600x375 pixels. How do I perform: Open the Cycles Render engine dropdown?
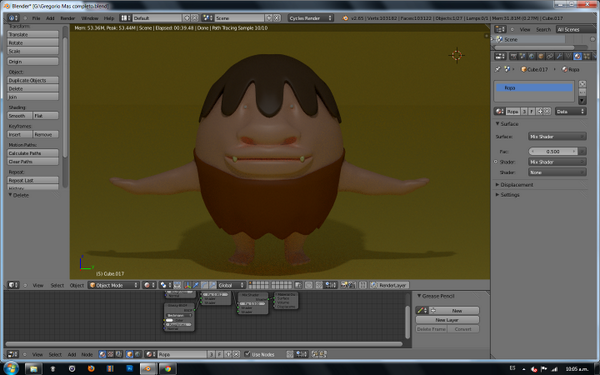click(311, 18)
